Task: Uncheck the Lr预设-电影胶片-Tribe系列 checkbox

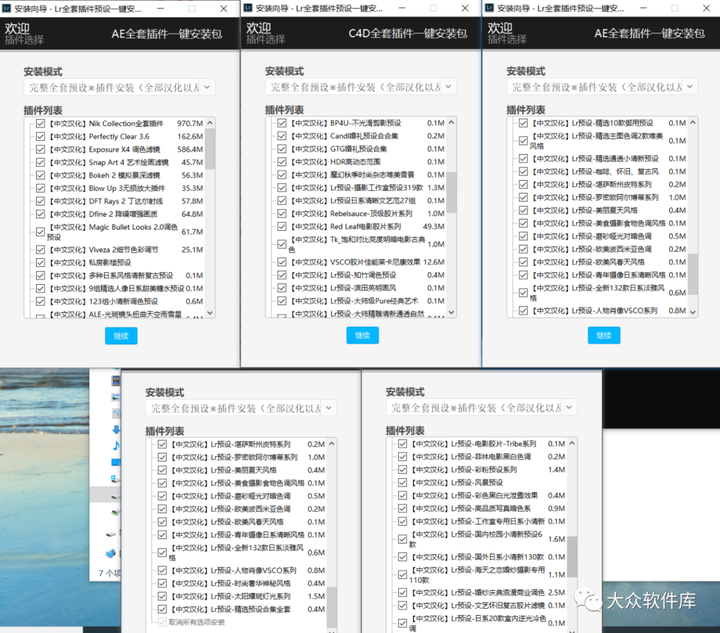Action: tap(403, 444)
